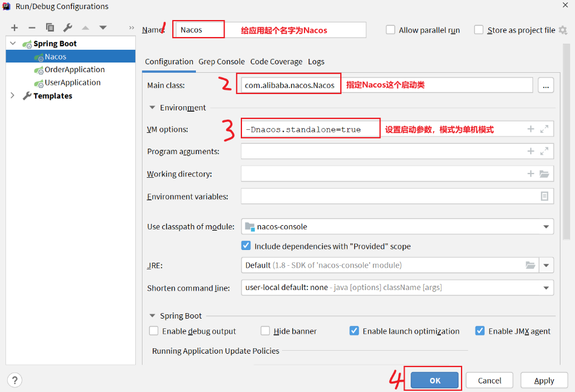575x392 pixels.
Task: Edit Environment variables list icon
Action: [545, 197]
